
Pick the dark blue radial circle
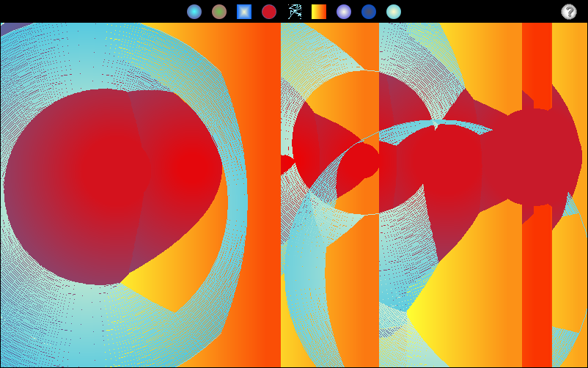coord(369,12)
